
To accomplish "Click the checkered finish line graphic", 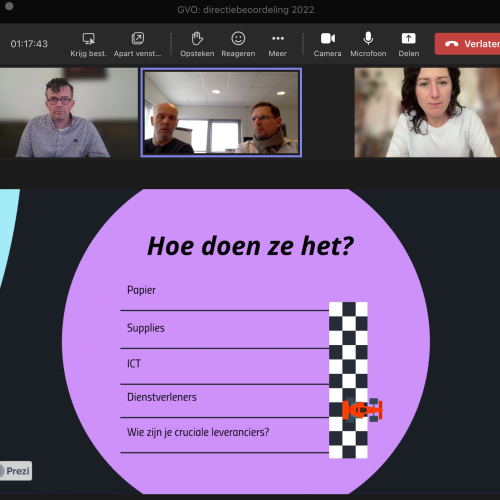I will click(x=348, y=380).
